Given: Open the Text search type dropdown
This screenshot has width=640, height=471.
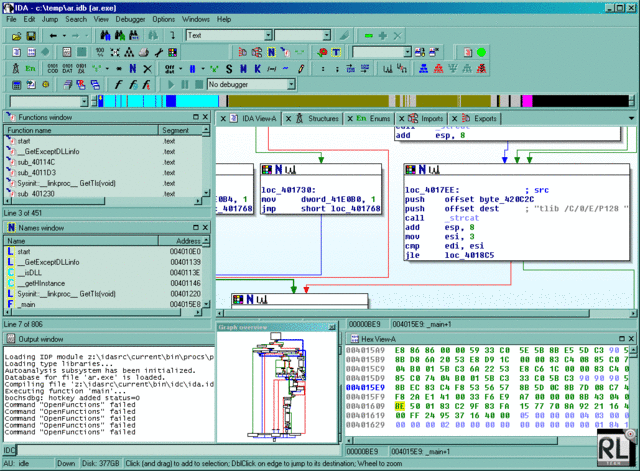Looking at the screenshot, I should coord(268,36).
